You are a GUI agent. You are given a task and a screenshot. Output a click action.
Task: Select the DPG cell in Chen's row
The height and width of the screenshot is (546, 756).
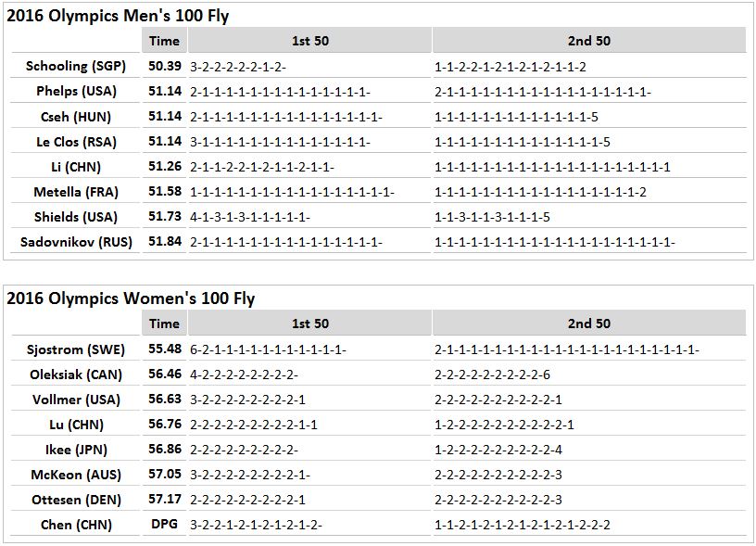(164, 524)
